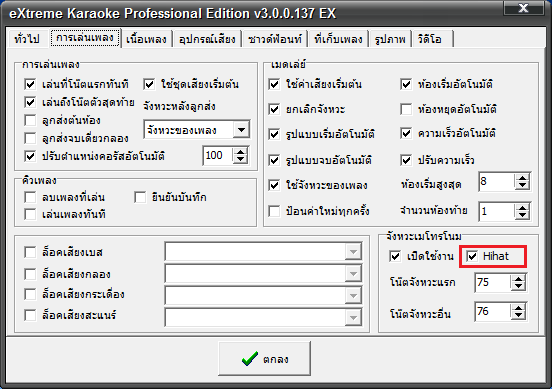Viewport: 552px width, 389px height.
Task: Click the โน๊ตจังหวะแรก field
Action: pos(493,282)
